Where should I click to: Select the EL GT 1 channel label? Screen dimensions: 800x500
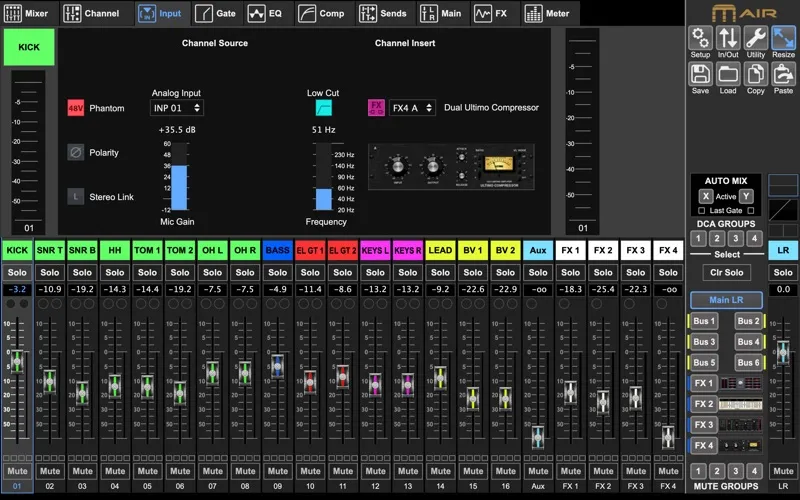tap(310, 251)
